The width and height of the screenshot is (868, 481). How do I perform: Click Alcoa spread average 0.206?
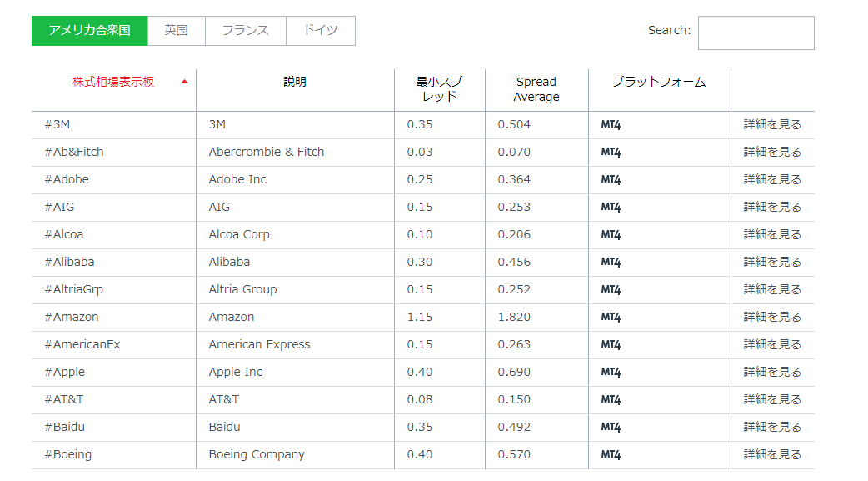tap(514, 234)
